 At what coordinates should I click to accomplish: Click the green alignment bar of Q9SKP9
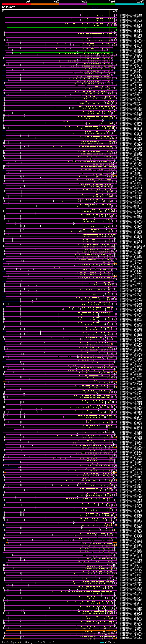click(61, 30)
